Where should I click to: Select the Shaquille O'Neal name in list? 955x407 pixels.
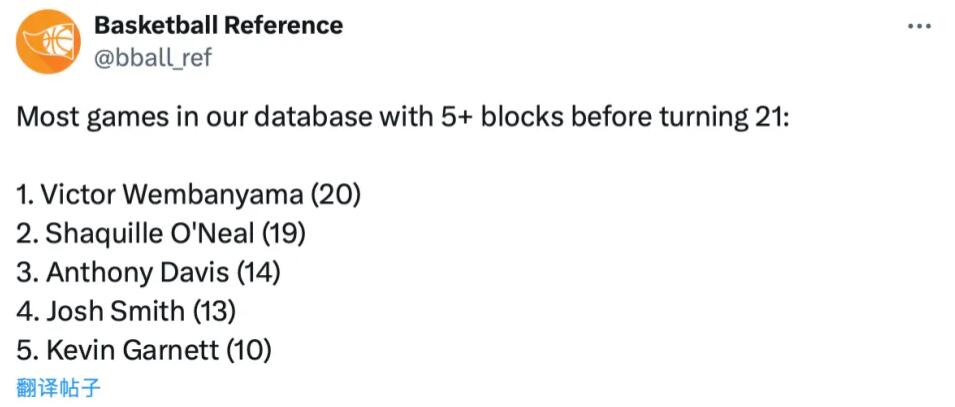[149, 233]
